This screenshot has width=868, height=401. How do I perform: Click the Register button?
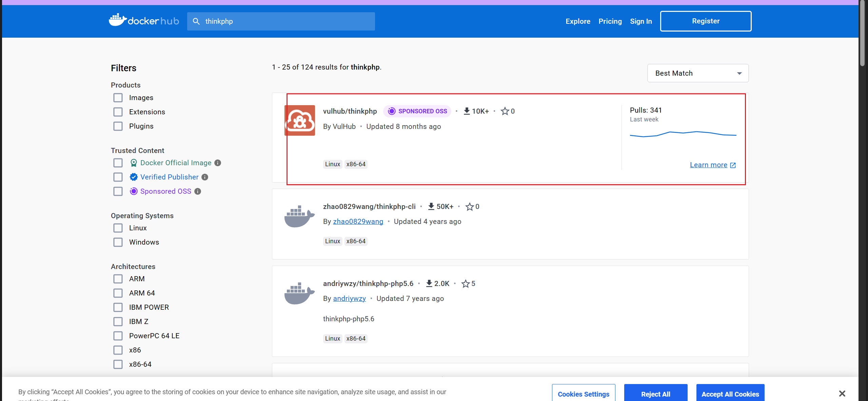click(706, 21)
